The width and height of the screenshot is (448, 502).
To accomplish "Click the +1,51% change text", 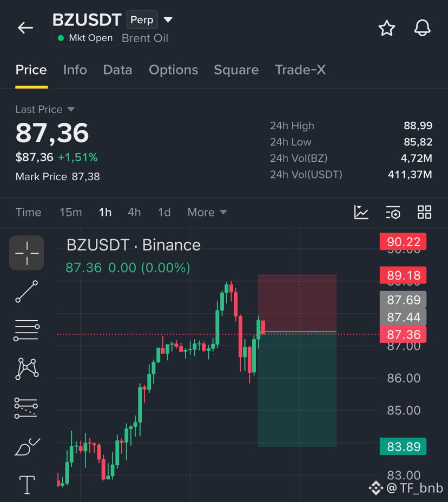I will point(78,157).
